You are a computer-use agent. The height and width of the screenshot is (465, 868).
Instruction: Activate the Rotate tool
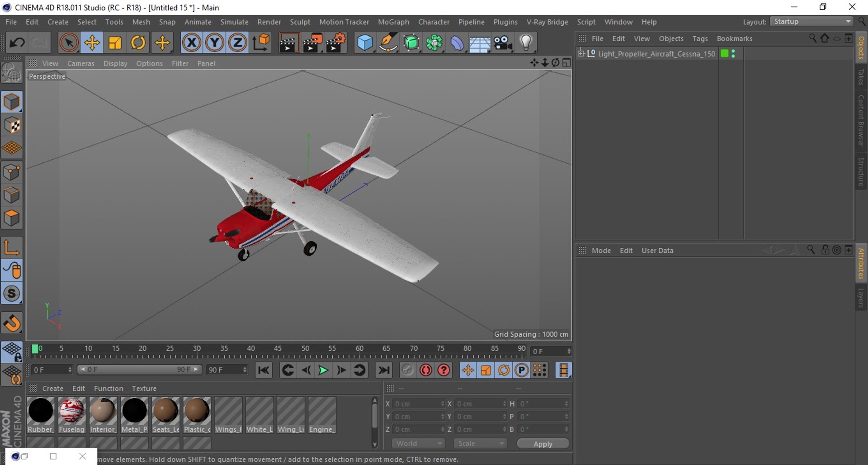tap(138, 43)
